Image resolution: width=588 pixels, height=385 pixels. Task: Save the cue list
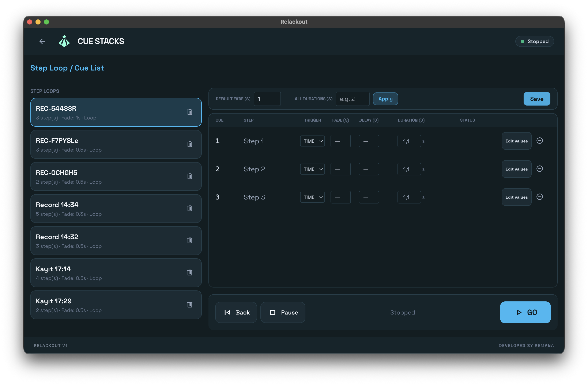(x=537, y=99)
